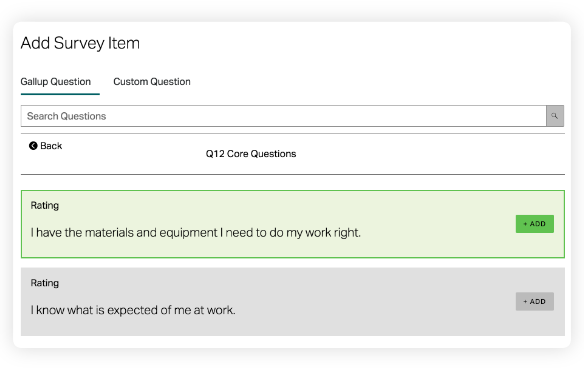This screenshot has height=380, width=584.
Task: Add the materials and equipment question
Action: (534, 224)
